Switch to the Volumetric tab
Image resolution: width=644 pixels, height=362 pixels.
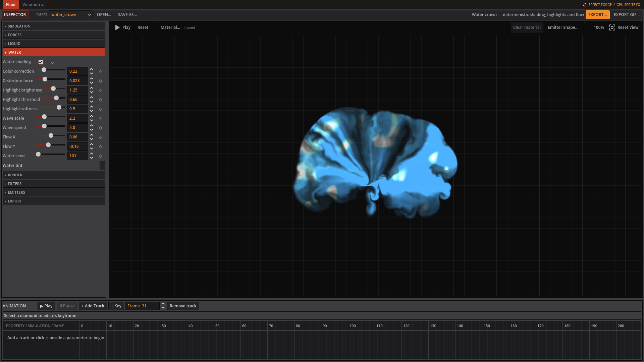tap(33, 5)
